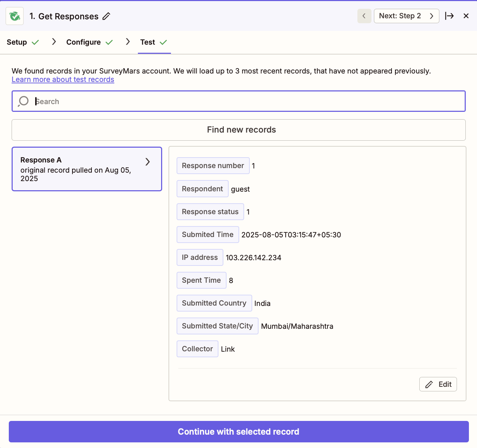
Task: Click Find new records button
Action: [238, 130]
